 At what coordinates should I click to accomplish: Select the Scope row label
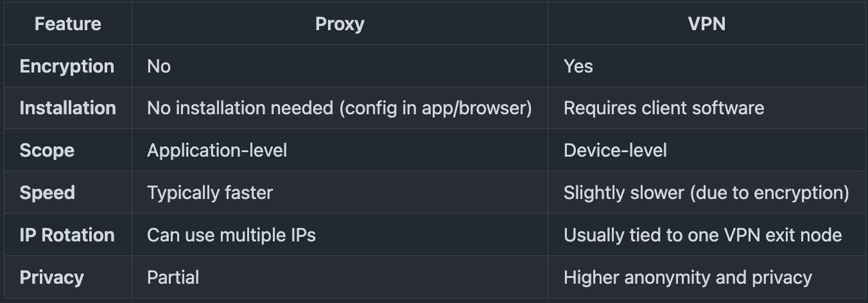pos(47,151)
